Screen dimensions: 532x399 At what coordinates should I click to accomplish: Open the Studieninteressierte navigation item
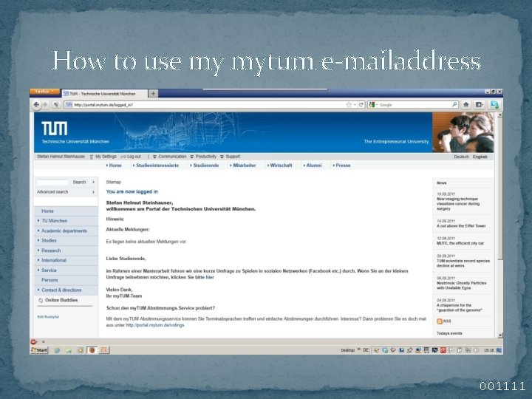click(x=157, y=166)
